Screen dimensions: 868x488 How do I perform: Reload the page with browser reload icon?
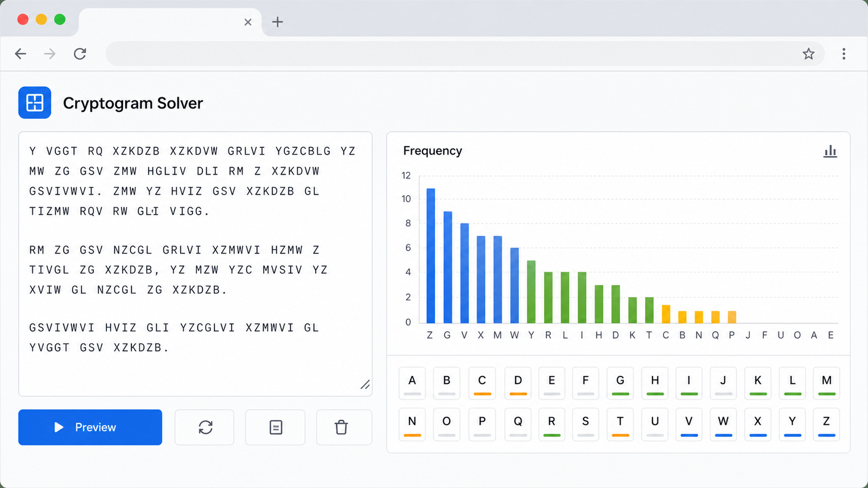pyautogui.click(x=80, y=54)
